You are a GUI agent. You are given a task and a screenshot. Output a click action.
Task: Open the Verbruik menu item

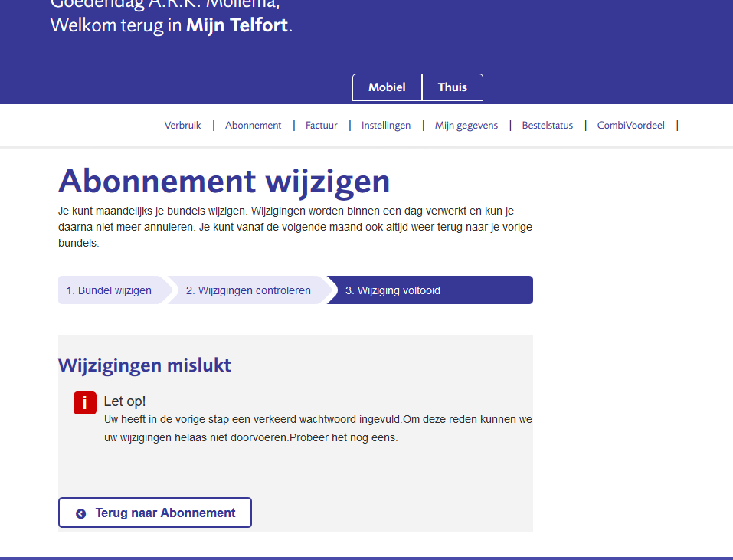click(x=182, y=126)
